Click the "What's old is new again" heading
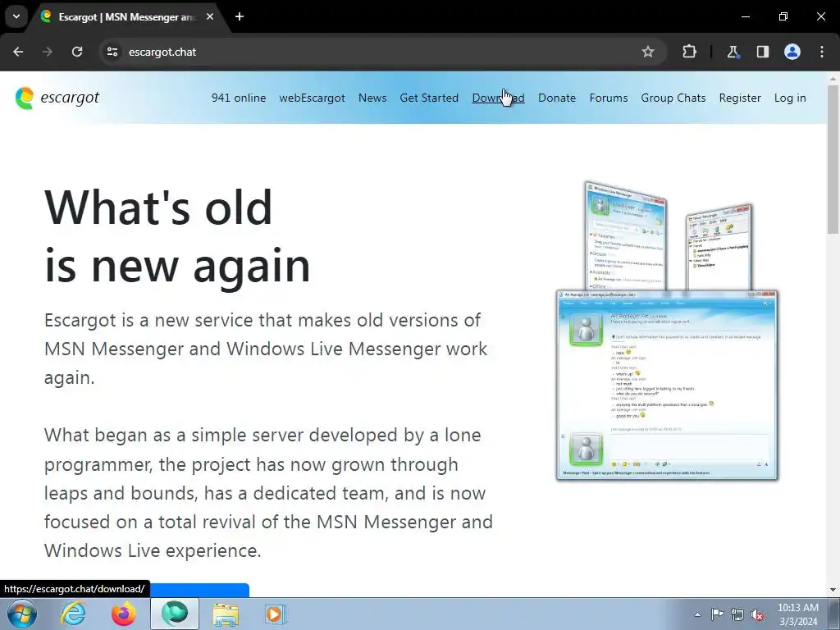Viewport: 840px width, 630px height. pos(177,235)
